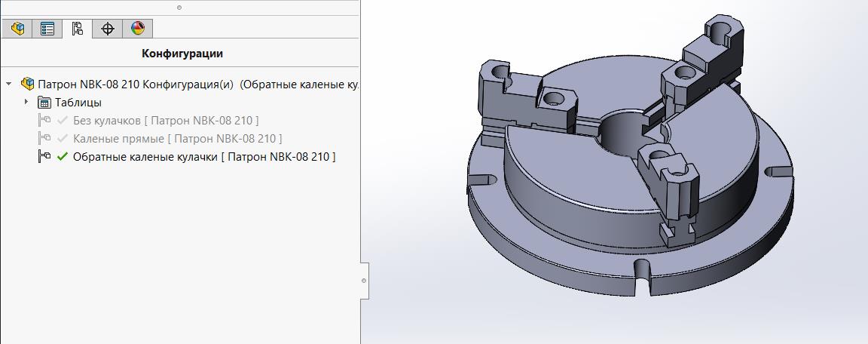Select the Без кулачков configuration
The width and height of the screenshot is (868, 344).
(166, 121)
